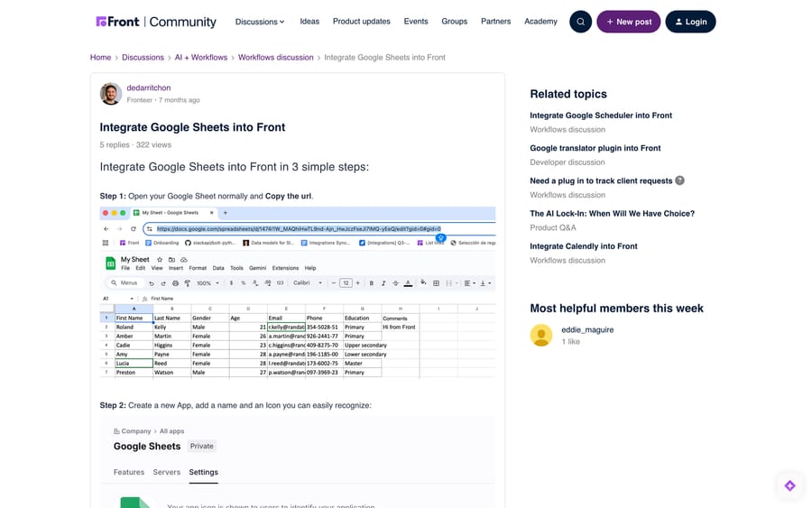
Task: Go to Home breadcrumb
Action: pos(100,58)
